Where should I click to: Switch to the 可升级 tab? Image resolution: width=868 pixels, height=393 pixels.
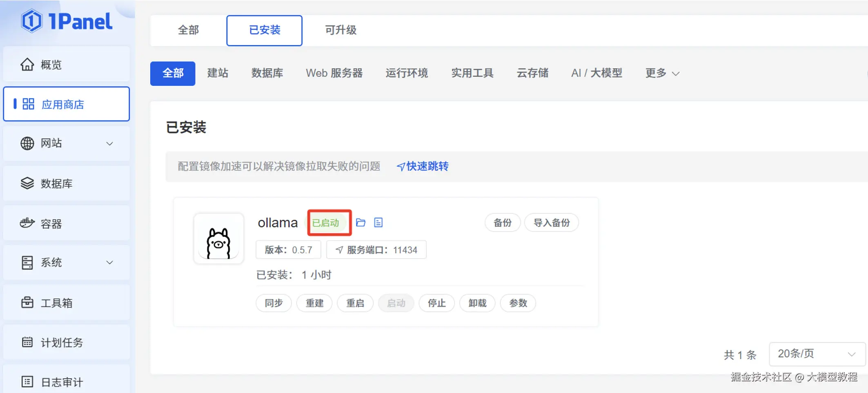341,30
